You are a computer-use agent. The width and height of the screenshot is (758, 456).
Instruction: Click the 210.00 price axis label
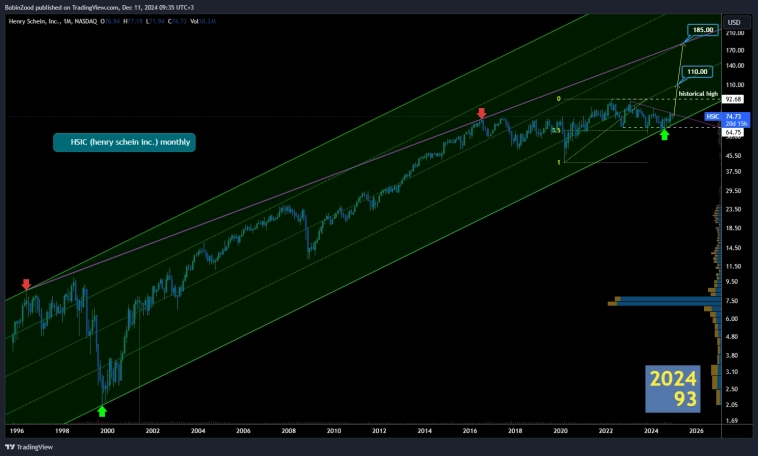click(x=735, y=33)
